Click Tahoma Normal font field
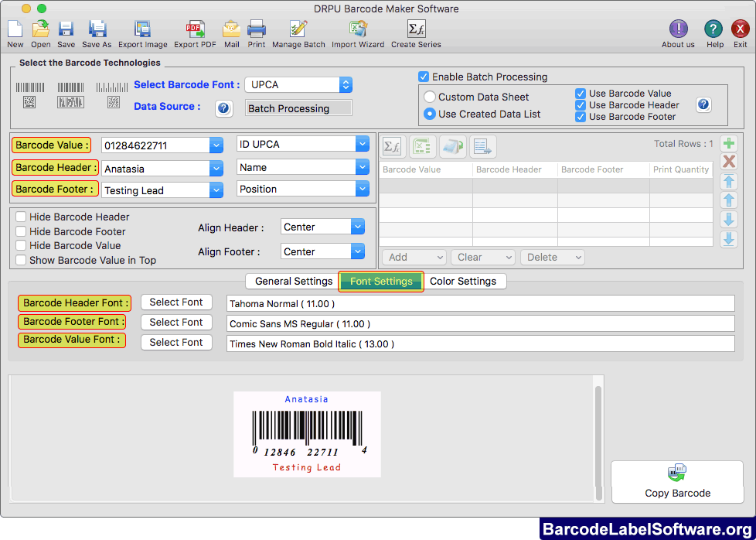756x540 pixels. pos(480,303)
